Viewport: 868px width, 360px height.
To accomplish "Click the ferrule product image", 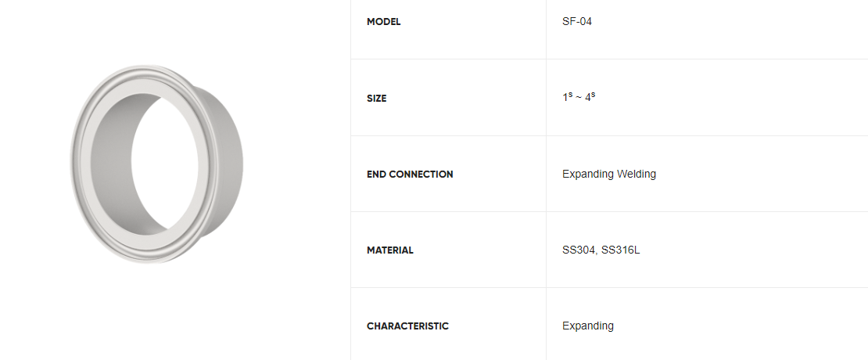I will [156, 164].
